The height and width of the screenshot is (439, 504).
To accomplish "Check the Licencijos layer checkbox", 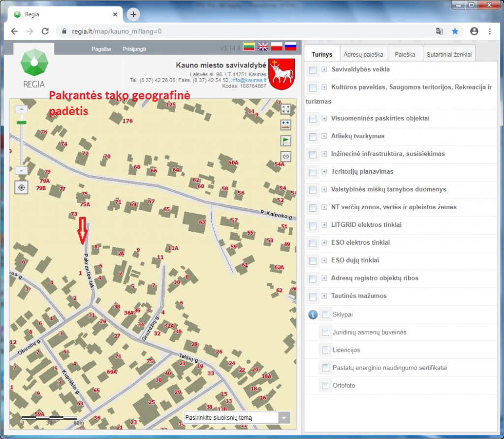I will tap(325, 350).
